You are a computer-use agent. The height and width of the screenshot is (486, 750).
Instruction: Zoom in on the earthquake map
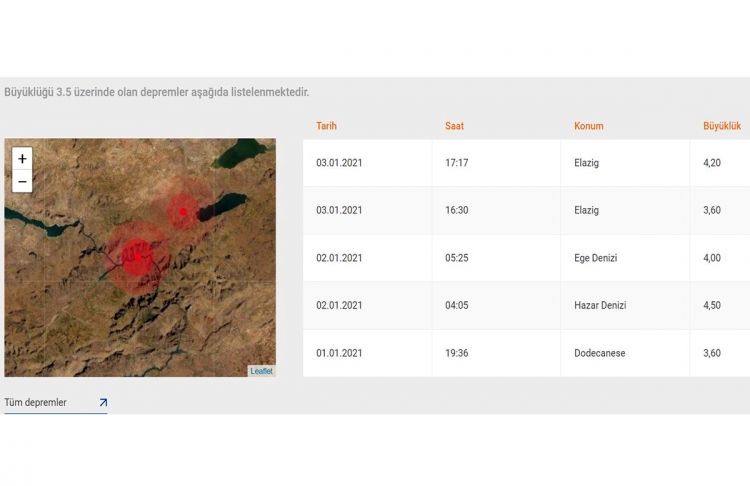[x=22, y=159]
